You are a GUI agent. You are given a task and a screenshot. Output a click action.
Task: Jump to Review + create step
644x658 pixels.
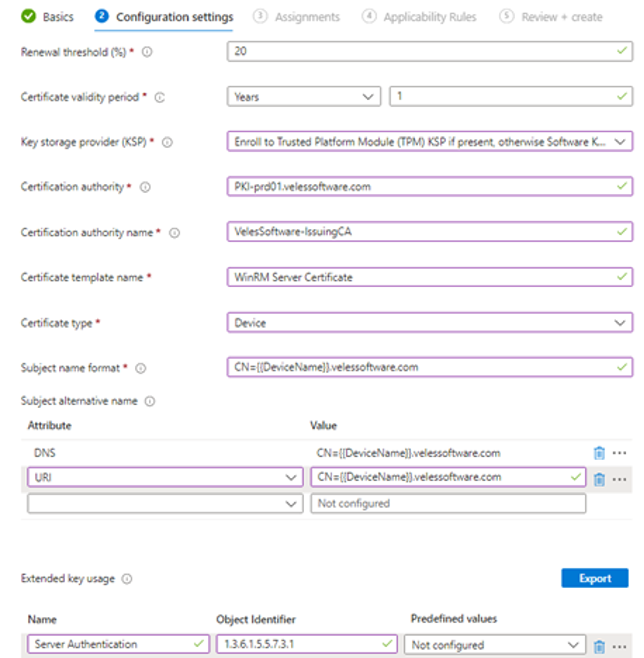551,17
